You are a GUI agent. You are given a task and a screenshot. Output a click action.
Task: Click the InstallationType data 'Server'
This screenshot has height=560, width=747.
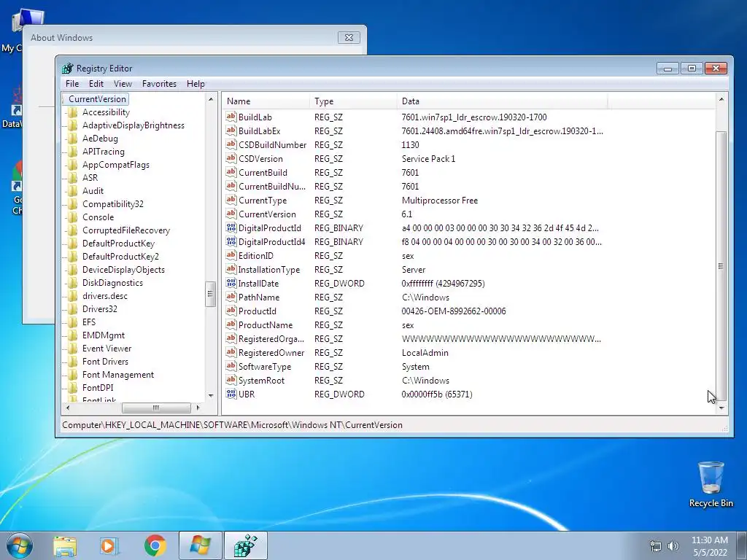click(414, 270)
